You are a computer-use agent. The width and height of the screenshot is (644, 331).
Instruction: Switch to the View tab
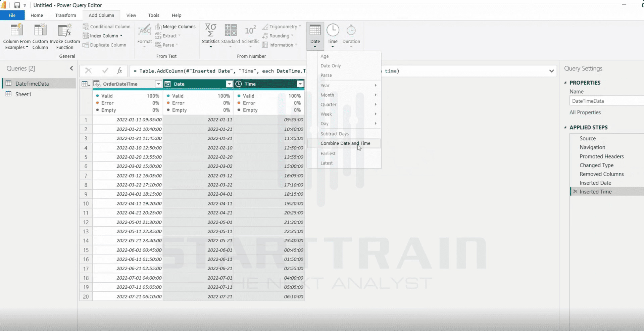click(131, 15)
